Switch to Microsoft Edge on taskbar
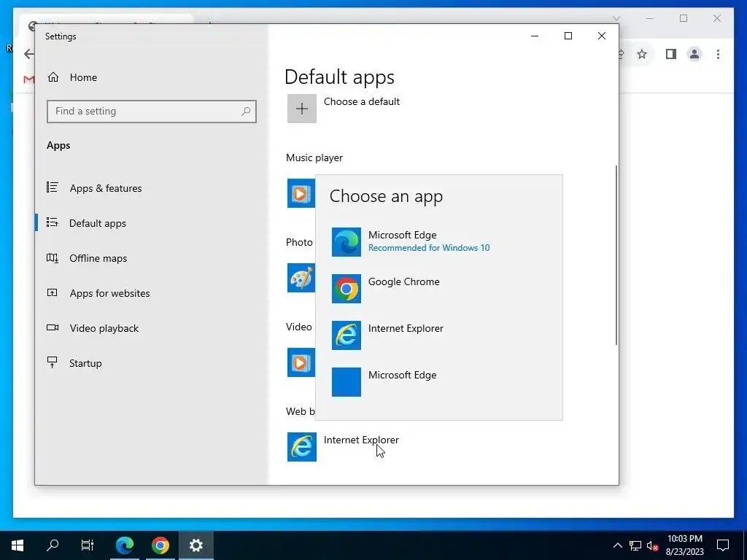 [x=124, y=545]
